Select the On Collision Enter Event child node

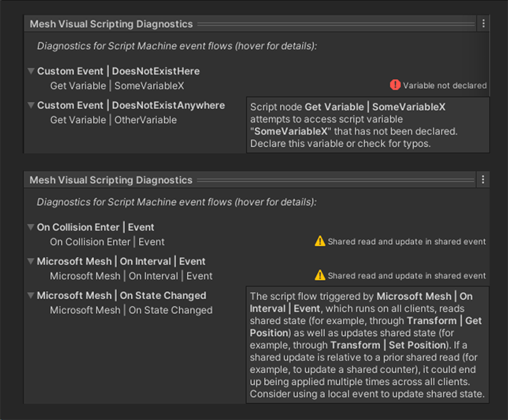point(107,242)
